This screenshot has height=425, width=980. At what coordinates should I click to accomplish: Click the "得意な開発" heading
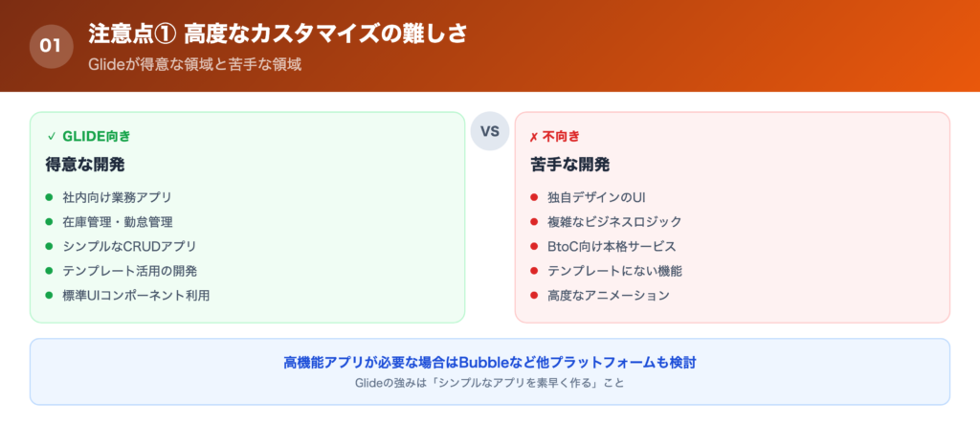(x=85, y=164)
